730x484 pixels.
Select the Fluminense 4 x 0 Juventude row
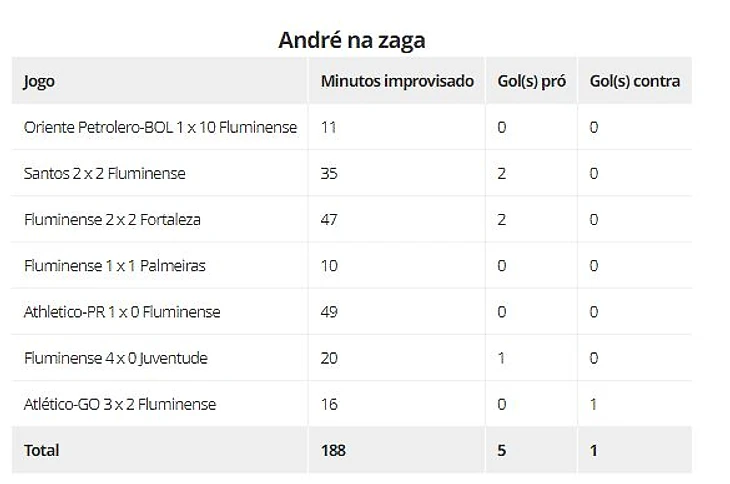pos(116,358)
